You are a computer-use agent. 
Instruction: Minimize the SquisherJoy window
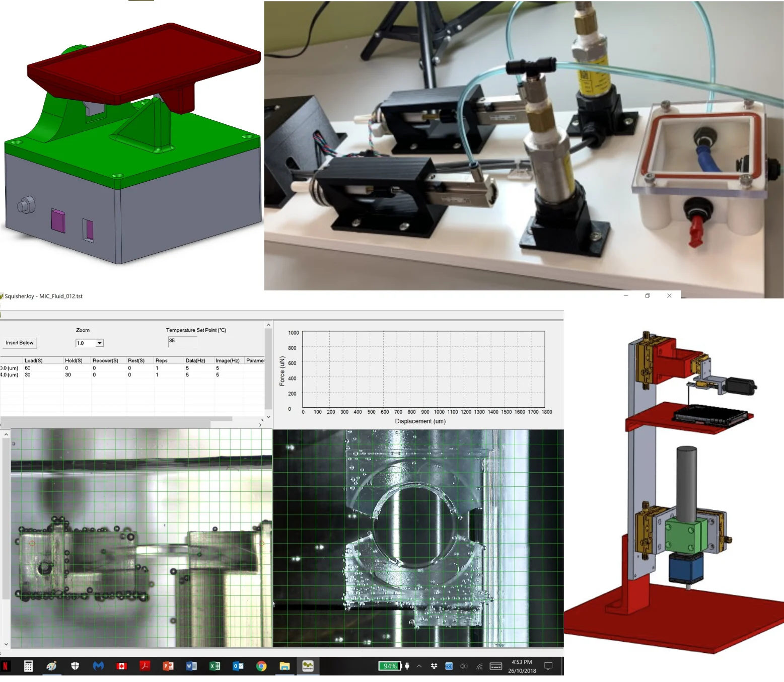pyautogui.click(x=626, y=296)
